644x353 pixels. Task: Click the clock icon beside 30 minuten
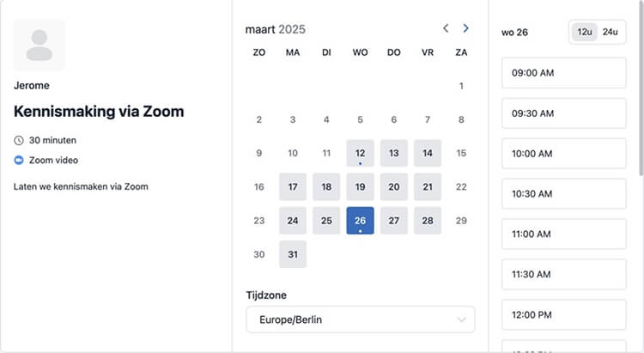click(19, 141)
